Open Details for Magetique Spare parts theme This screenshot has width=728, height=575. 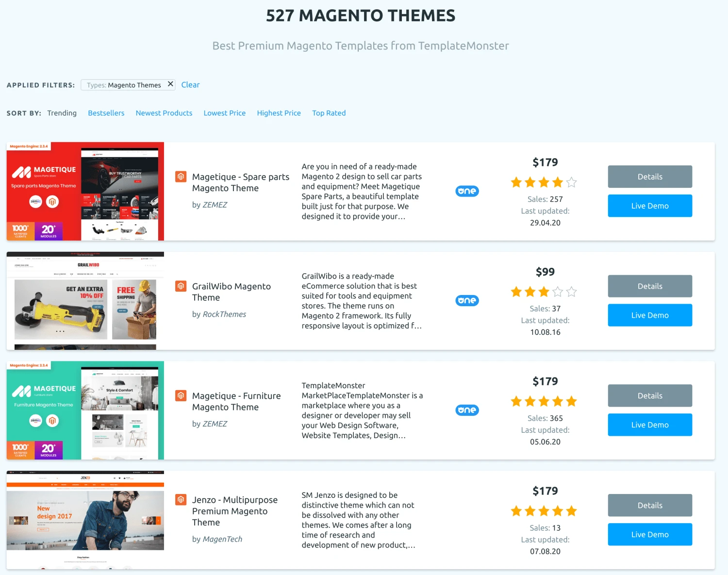click(649, 177)
